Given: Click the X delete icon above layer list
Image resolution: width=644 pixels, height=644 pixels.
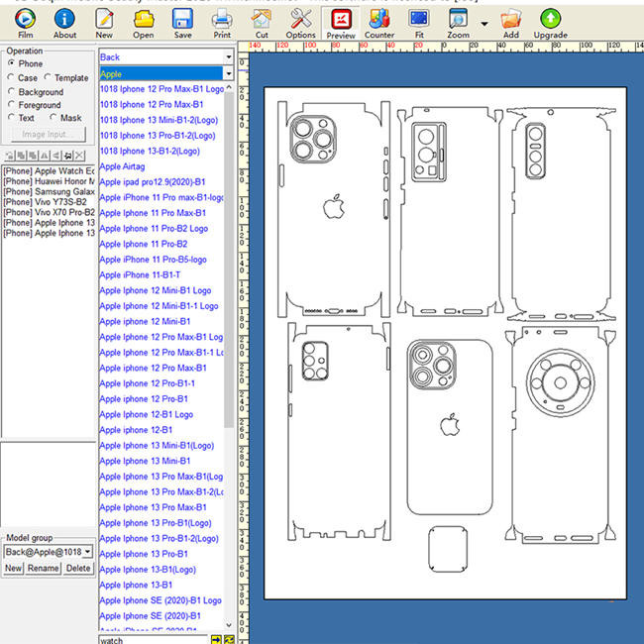Looking at the screenshot, I should (x=79, y=156).
